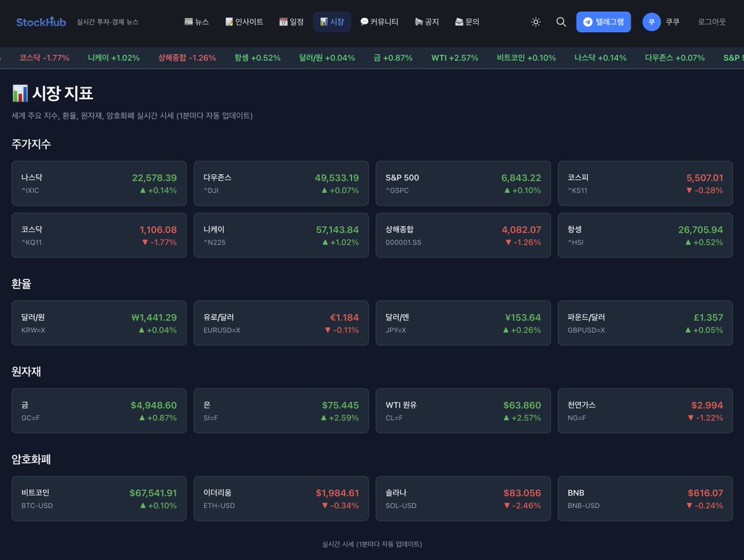Screen dimensions: 744x560
Task: Click ticker item 다우존스 +0.07%
Action: pos(675,58)
